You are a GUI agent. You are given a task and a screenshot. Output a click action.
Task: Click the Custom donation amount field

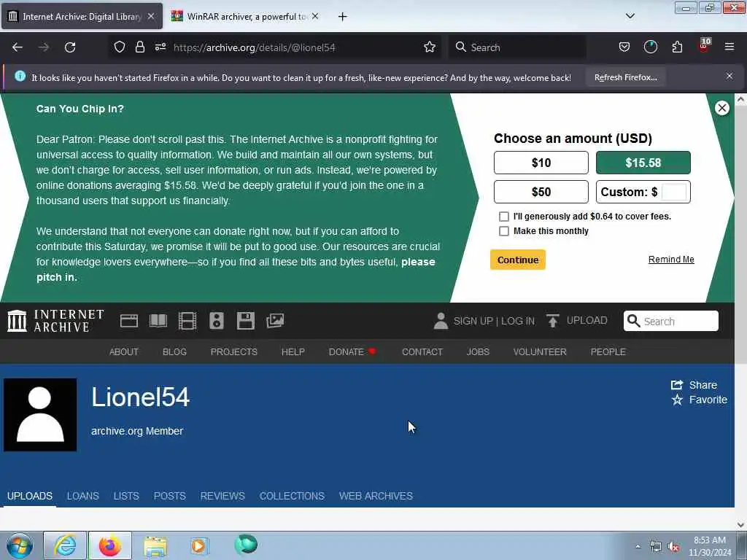pos(674,192)
